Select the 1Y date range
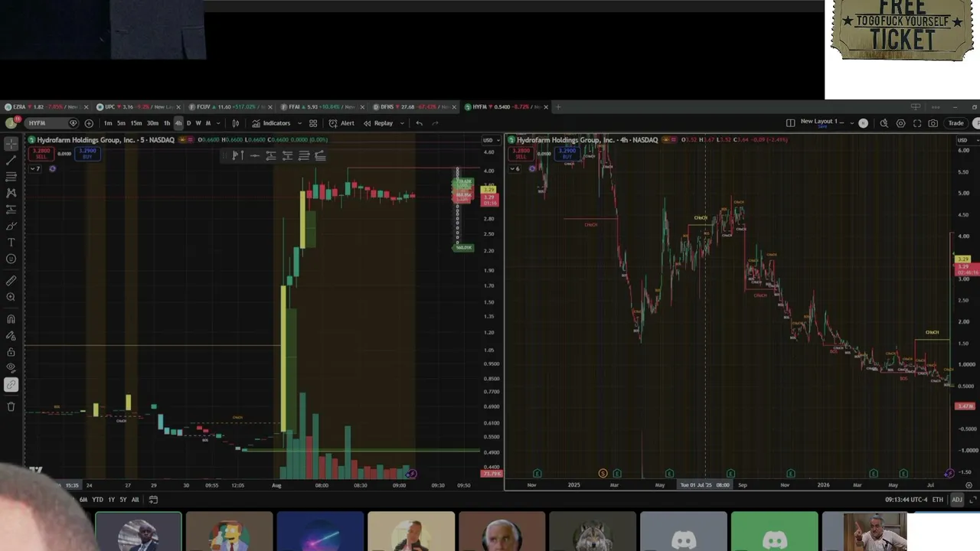The image size is (980, 551). point(111,500)
